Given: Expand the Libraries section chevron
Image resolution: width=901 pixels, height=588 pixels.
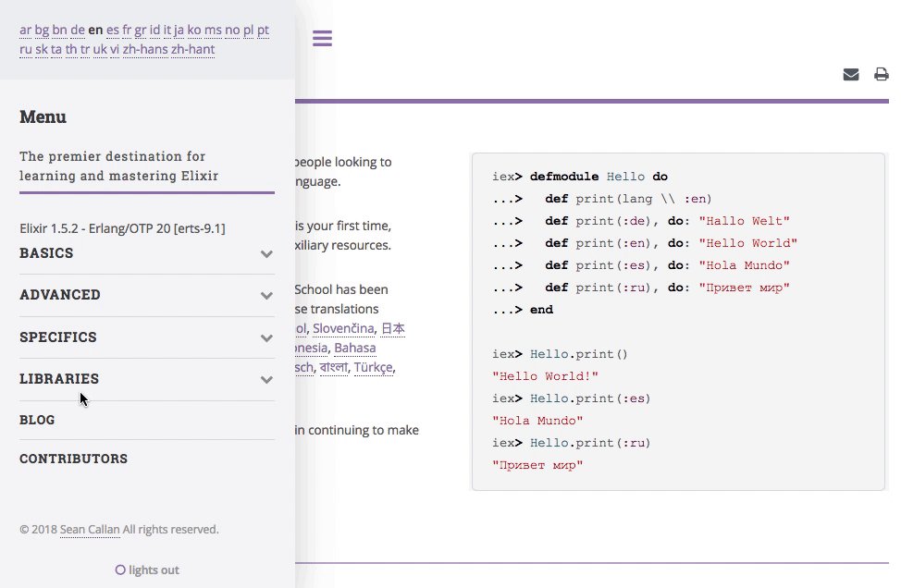Looking at the screenshot, I should 266,380.
